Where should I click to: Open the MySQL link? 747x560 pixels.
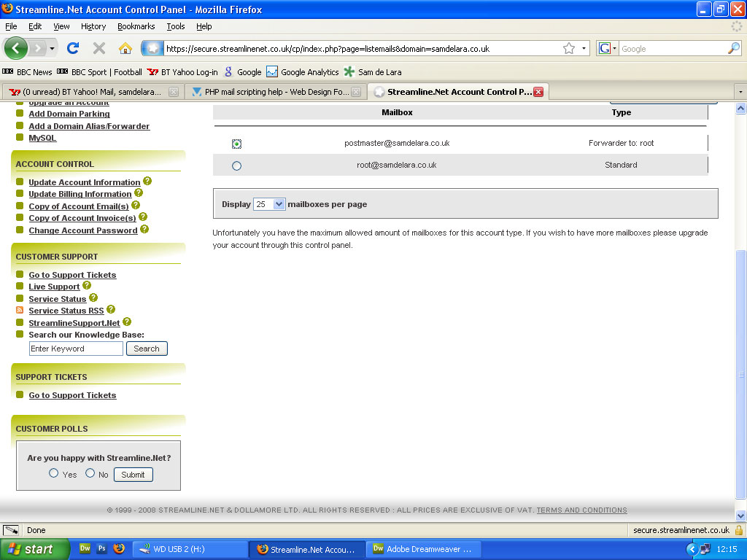click(x=42, y=138)
